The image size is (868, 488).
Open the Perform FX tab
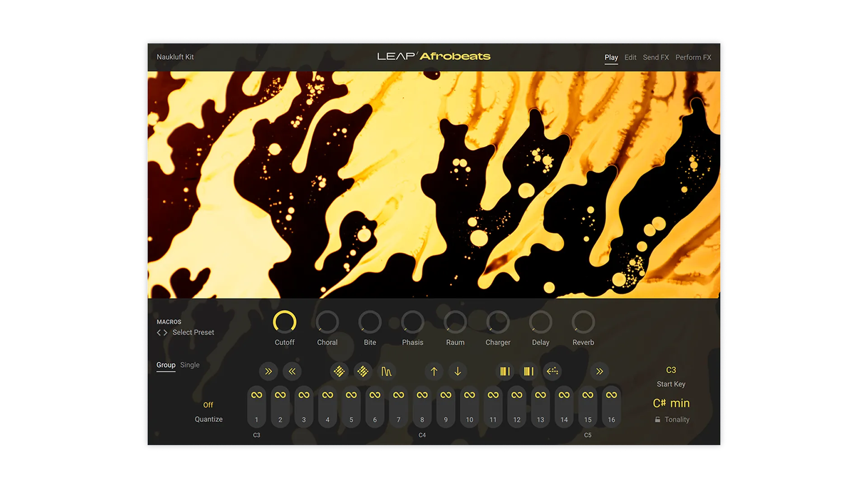693,57
